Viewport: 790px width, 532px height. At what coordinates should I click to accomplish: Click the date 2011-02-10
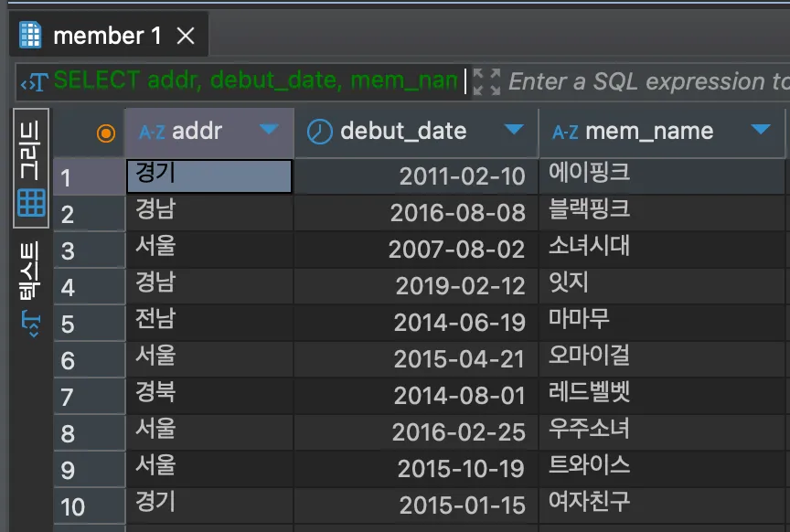tap(462, 176)
